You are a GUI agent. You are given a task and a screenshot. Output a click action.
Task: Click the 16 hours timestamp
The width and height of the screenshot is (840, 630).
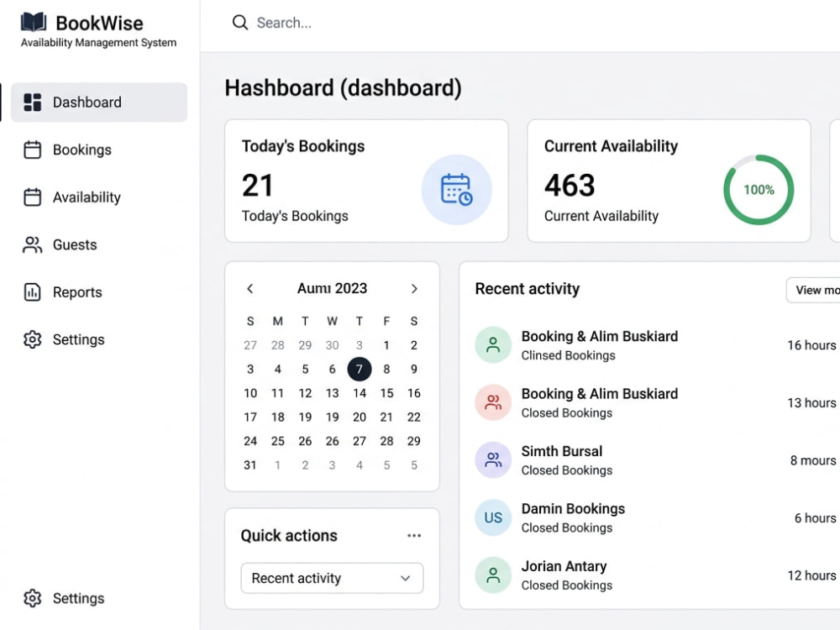tap(811, 345)
